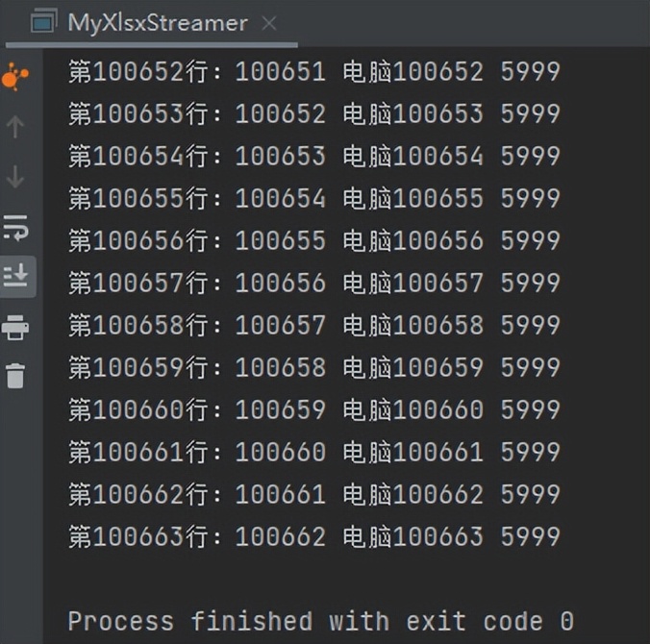Click the output line for 第100660行
The height and width of the screenshot is (644, 650).
[x=312, y=409]
